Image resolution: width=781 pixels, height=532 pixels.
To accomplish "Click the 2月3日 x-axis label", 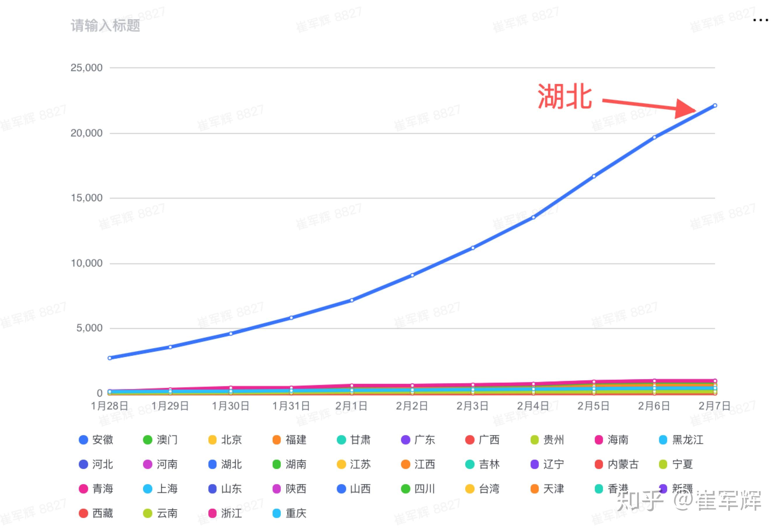I will [x=473, y=406].
